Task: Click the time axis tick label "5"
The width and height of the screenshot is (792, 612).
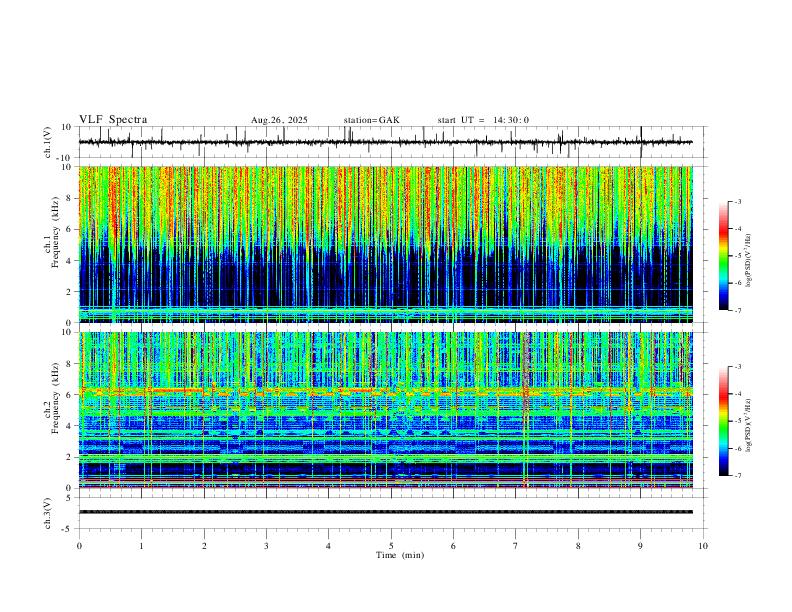Action: coord(391,546)
